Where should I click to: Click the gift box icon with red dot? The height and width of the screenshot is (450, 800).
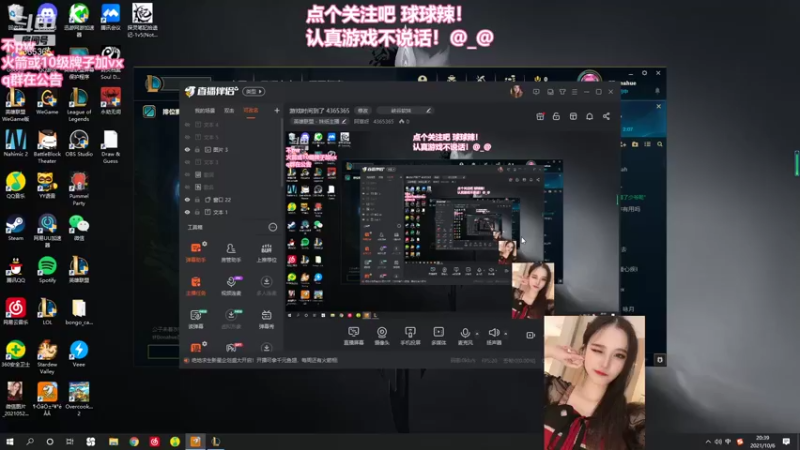point(540,116)
